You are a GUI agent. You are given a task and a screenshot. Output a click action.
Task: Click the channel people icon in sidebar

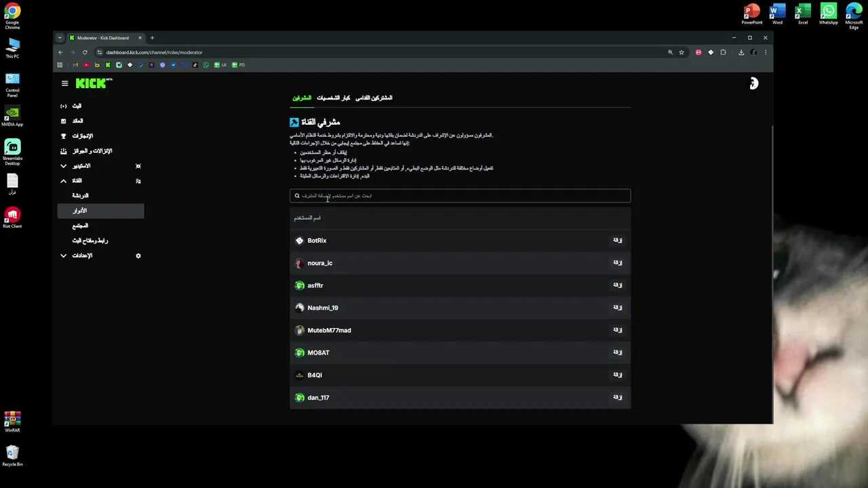(138, 181)
